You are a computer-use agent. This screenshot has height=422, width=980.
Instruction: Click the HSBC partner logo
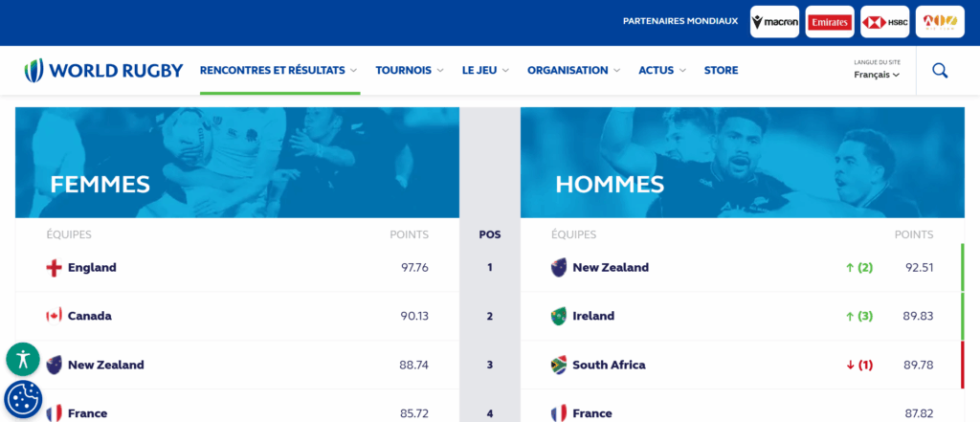pyautogui.click(x=884, y=22)
